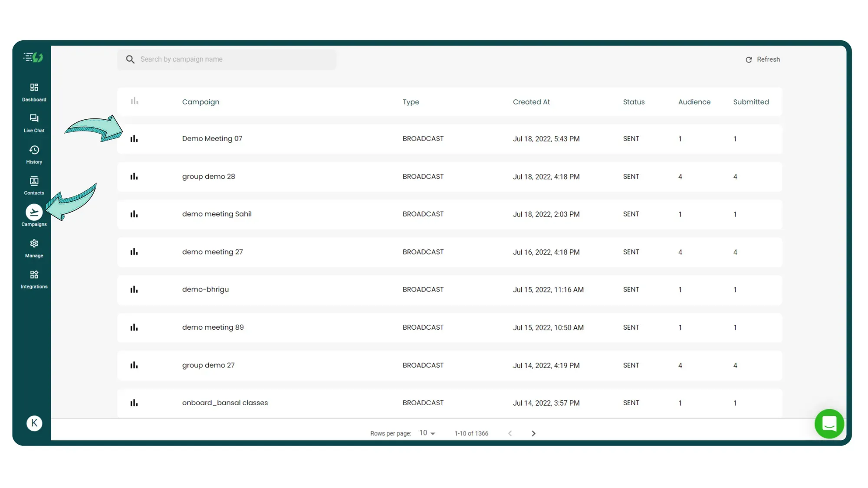
Task: Click the campaign name search field
Action: click(226, 59)
